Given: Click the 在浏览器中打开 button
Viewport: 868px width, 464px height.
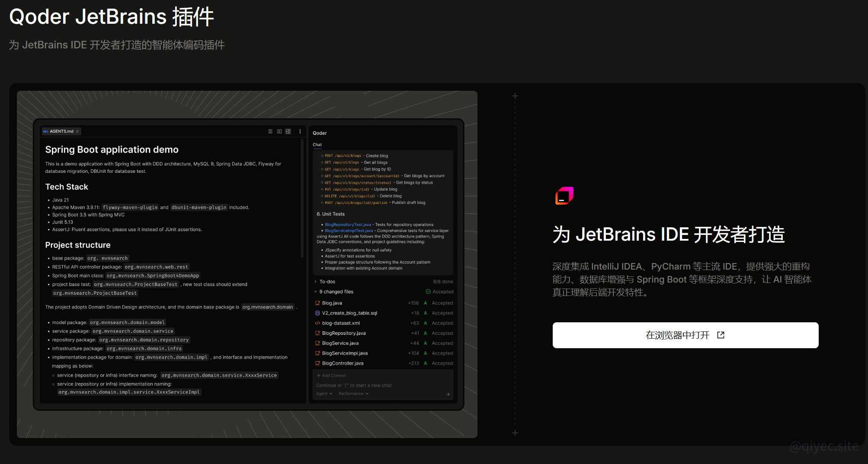Looking at the screenshot, I should (x=685, y=335).
